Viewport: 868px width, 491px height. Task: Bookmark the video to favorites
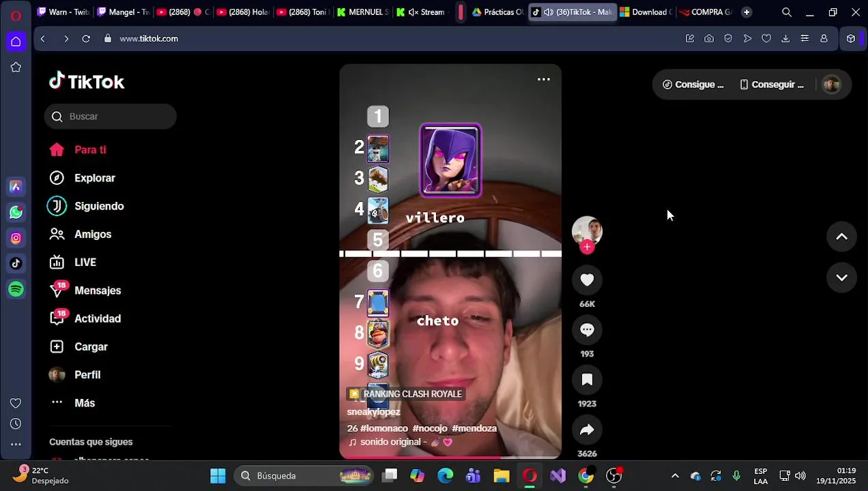[x=587, y=380]
